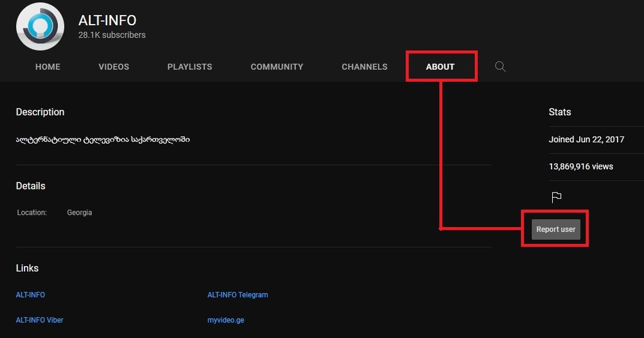
Task: Click the Georgia location value
Action: point(79,213)
